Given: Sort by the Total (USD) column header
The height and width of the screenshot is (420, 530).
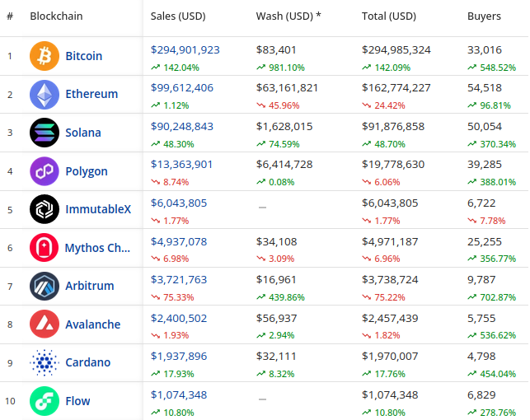Looking at the screenshot, I should (389, 16).
